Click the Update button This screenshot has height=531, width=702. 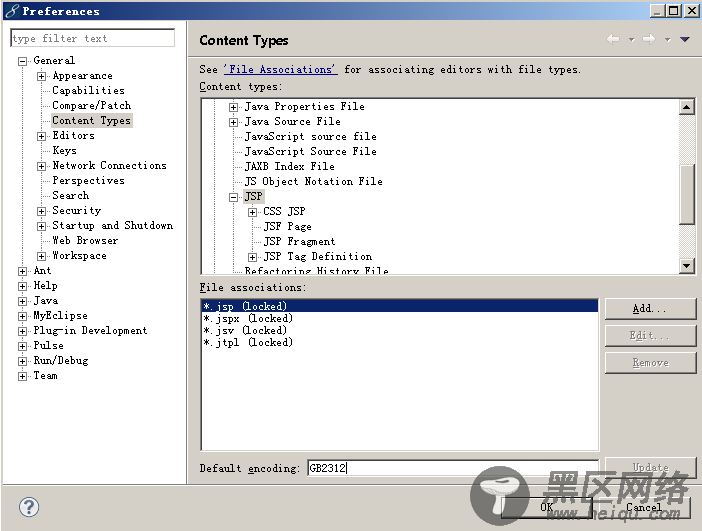(x=651, y=467)
